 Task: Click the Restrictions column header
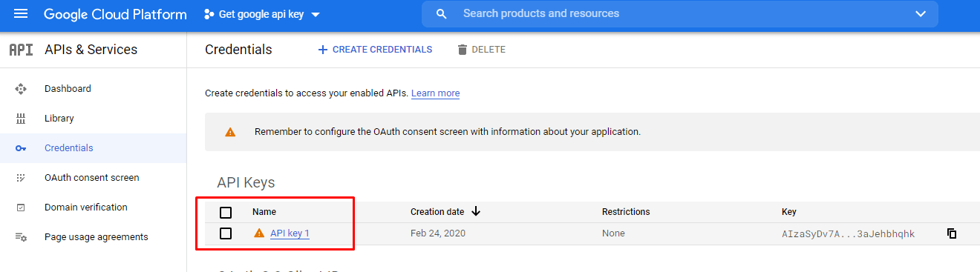[626, 212]
